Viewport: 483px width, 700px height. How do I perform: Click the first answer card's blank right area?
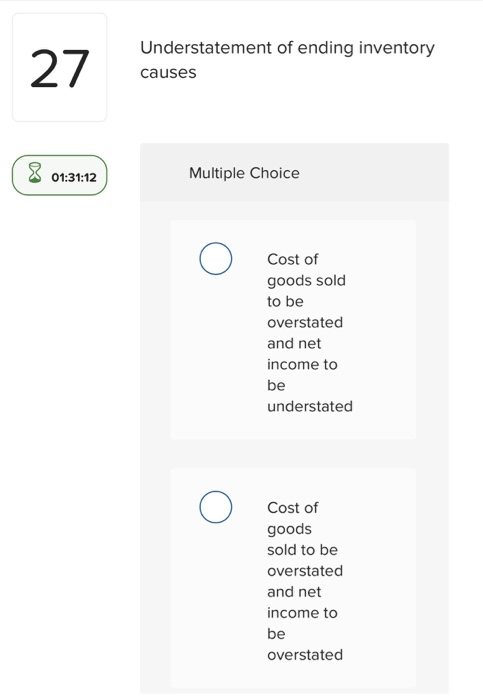[x=386, y=330]
